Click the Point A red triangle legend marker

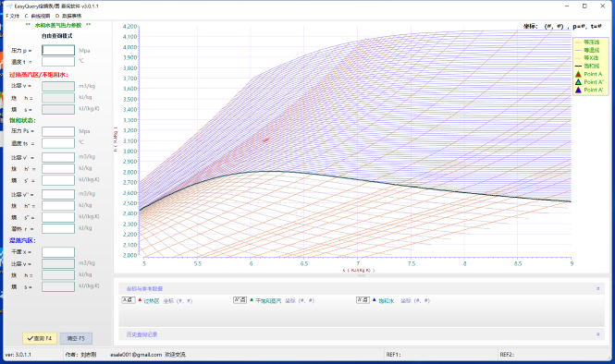pos(578,74)
